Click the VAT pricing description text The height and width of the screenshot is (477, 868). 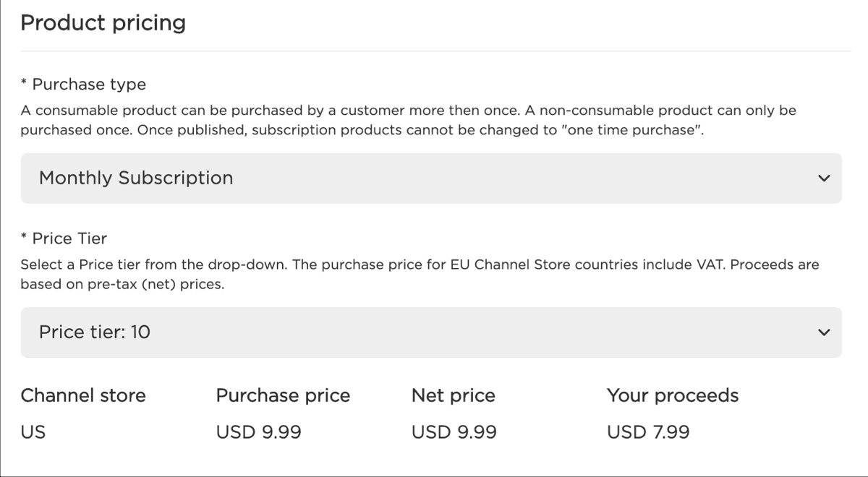pyautogui.click(x=421, y=273)
